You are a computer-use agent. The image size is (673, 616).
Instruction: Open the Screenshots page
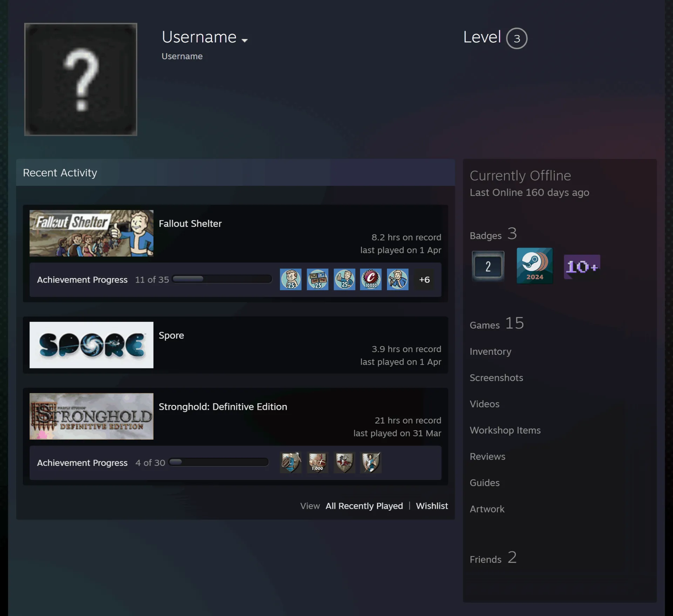(496, 378)
